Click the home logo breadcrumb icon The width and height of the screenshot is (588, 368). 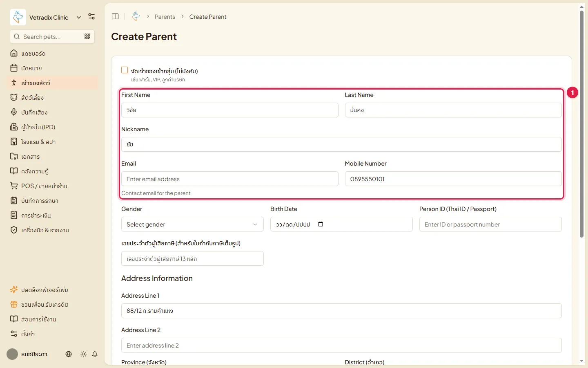136,16
